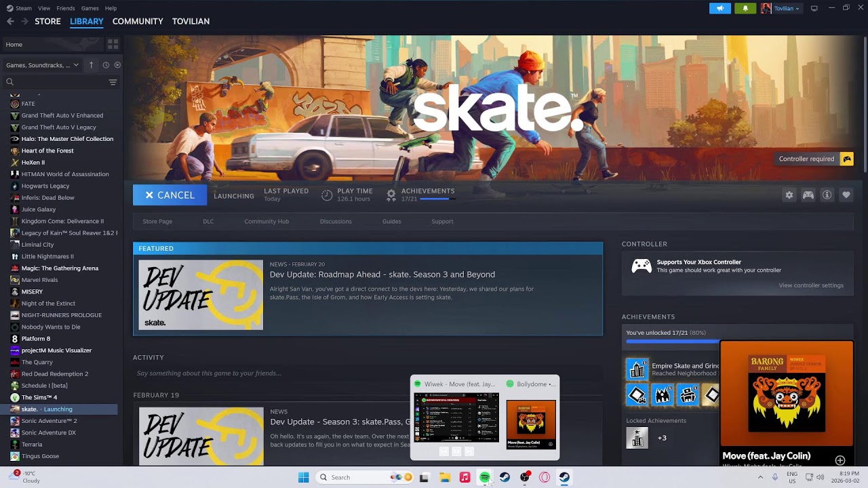The height and width of the screenshot is (488, 868).
Task: Open the Discussions link
Action: pos(336,222)
